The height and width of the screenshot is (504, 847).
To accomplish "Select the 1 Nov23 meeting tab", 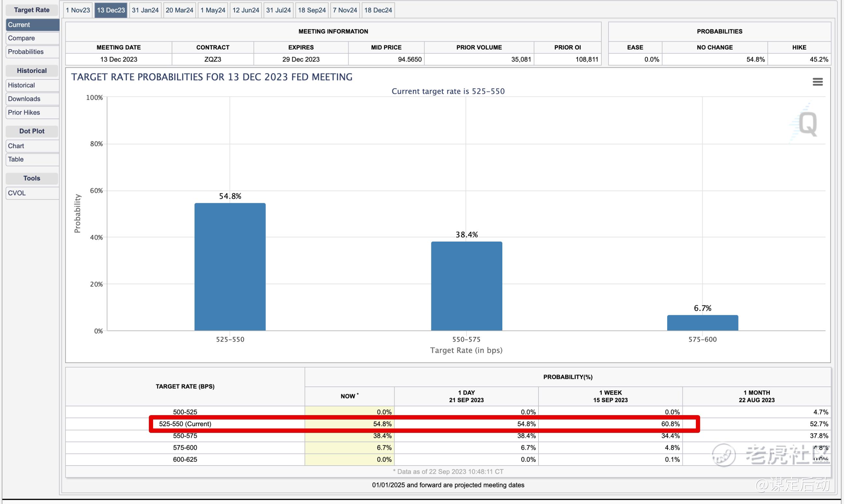I will coord(78,10).
